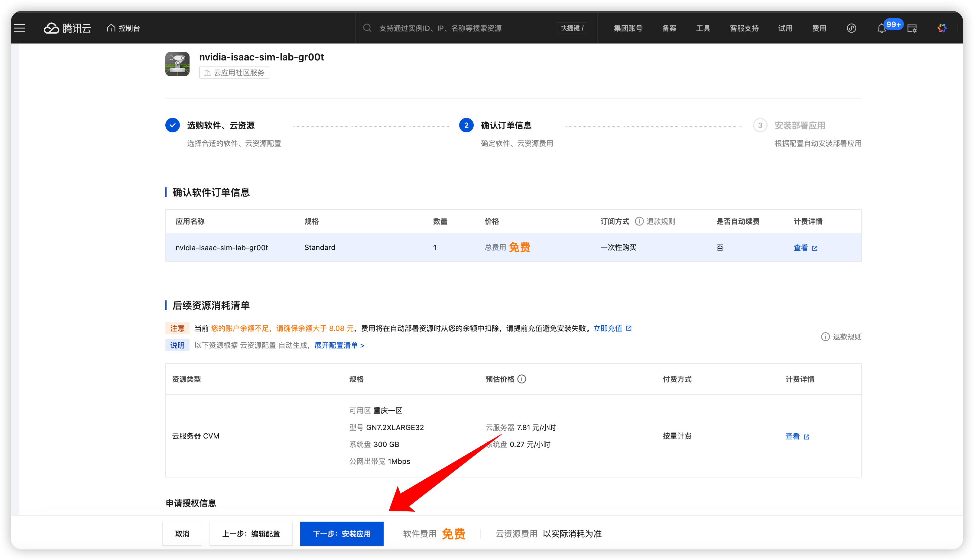
Task: Click 申请授权信息 section heading
Action: coord(191,503)
